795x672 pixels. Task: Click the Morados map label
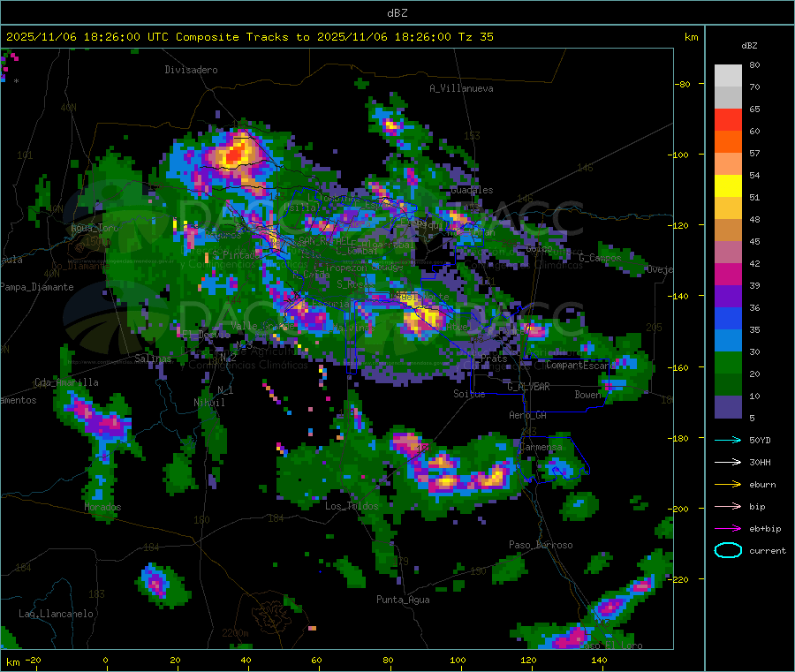click(103, 507)
